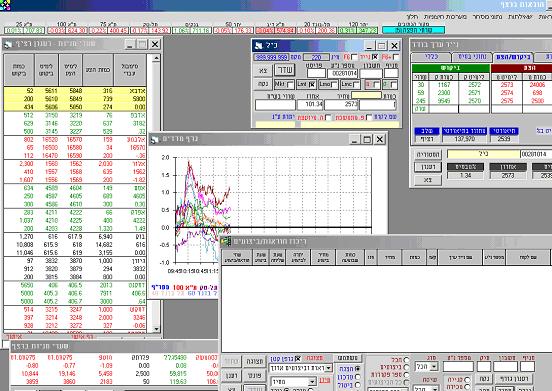Click the stock table scroll down arrow
Screen dimensions: 552x391
pyautogui.click(x=156, y=329)
